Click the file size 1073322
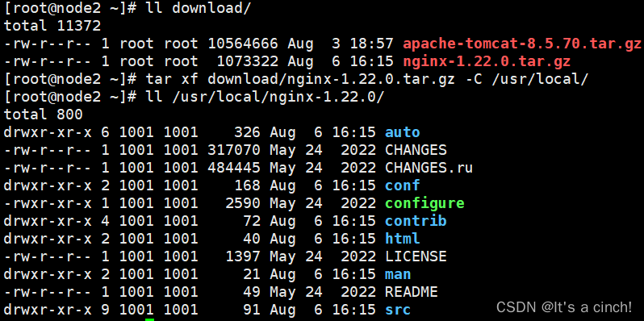The image size is (644, 321). coord(247,61)
